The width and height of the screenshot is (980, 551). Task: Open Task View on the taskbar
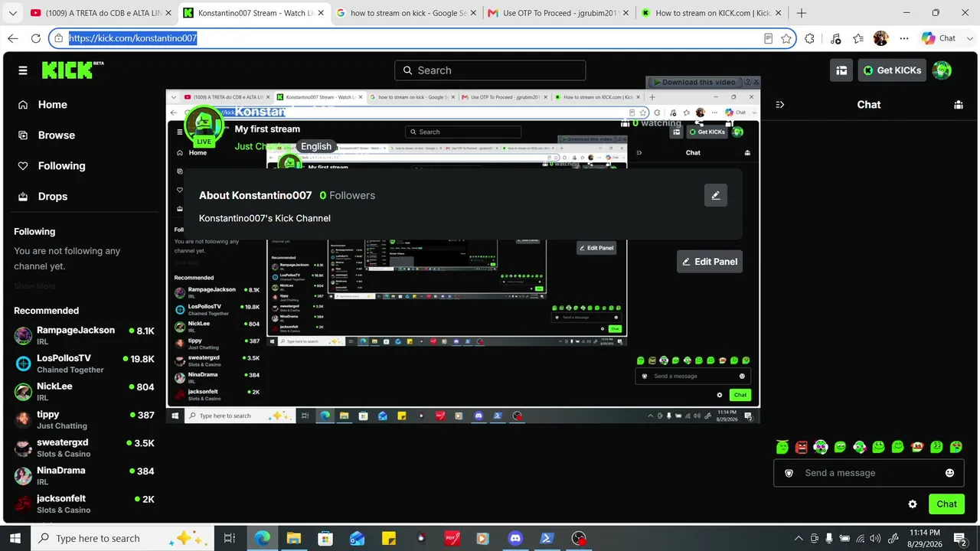229,539
